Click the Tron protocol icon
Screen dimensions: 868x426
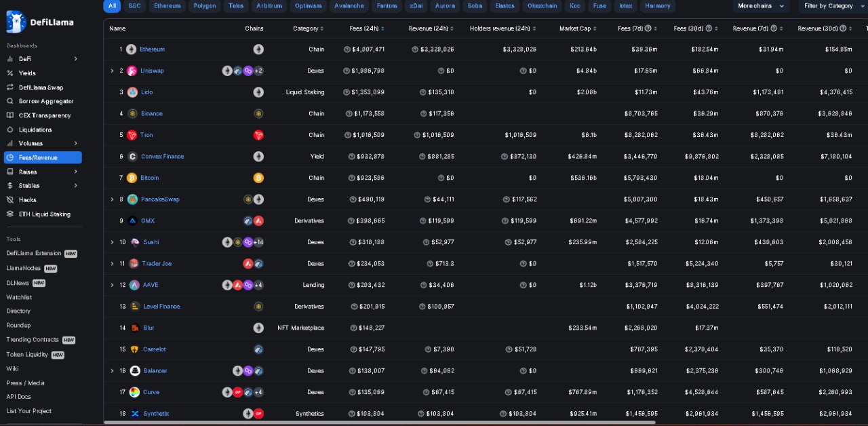(132, 135)
